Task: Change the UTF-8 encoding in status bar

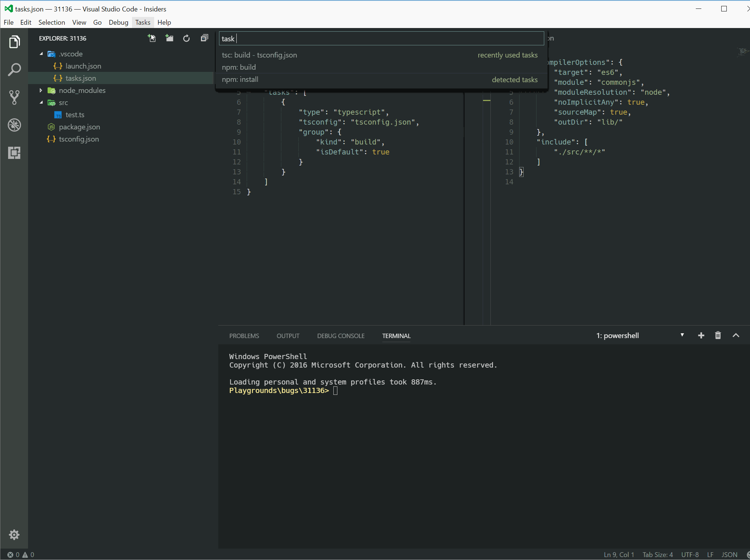Action: tap(690, 554)
